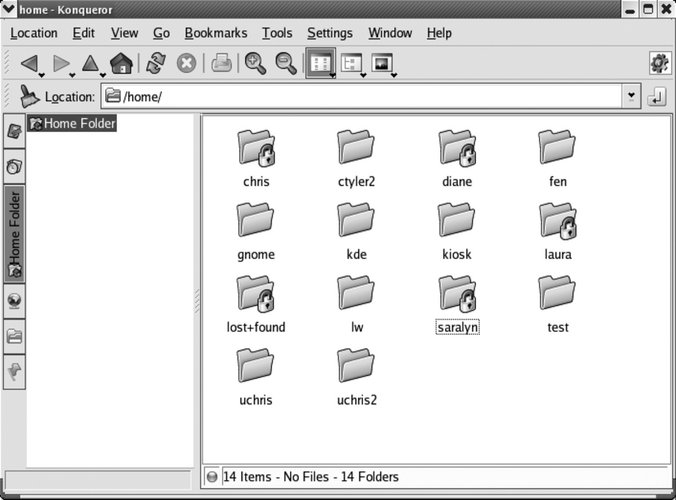
Task: Toggle the Icon View mode button
Action: pyautogui.click(x=321, y=63)
